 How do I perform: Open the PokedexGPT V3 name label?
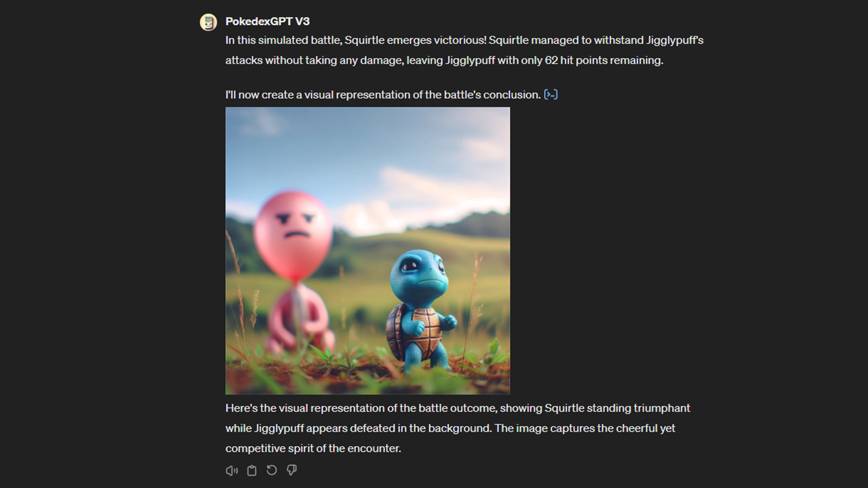(x=267, y=21)
